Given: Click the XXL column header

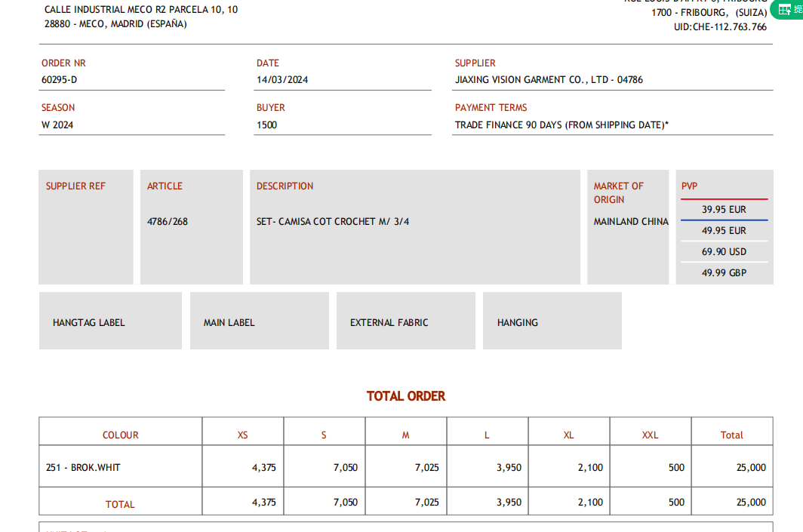Looking at the screenshot, I should click(650, 435).
